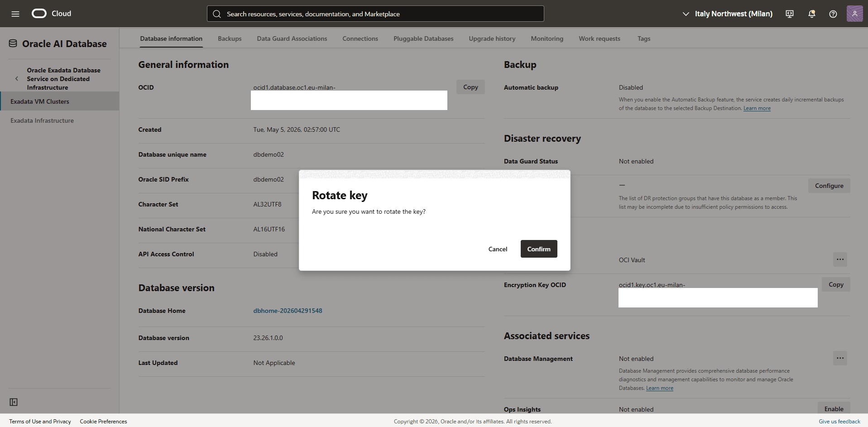Open the Pluggable Databases tab
Viewport: 868px width, 427px height.
423,38
